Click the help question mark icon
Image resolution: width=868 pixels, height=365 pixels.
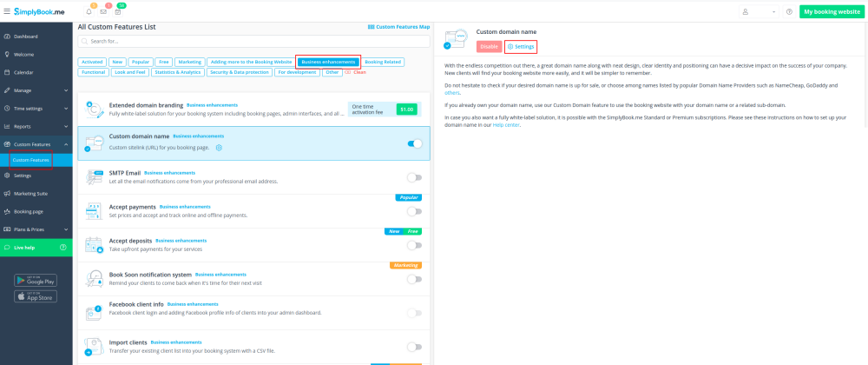(788, 12)
